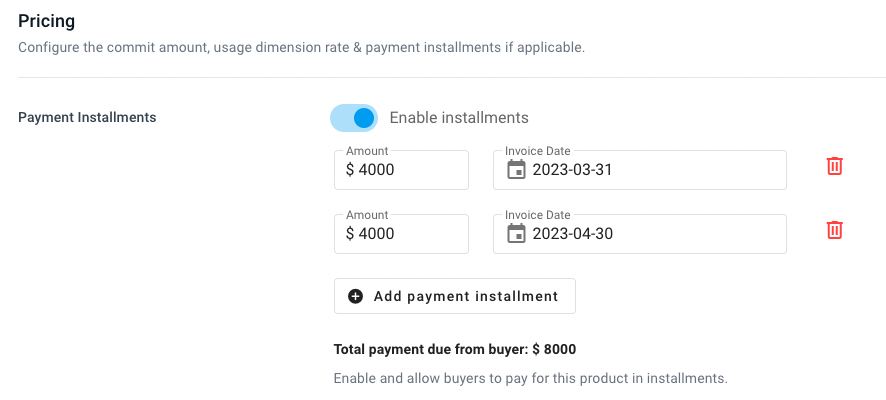Select the allow buyers to pay in installments note
This screenshot has height=400, width=886.
(531, 378)
